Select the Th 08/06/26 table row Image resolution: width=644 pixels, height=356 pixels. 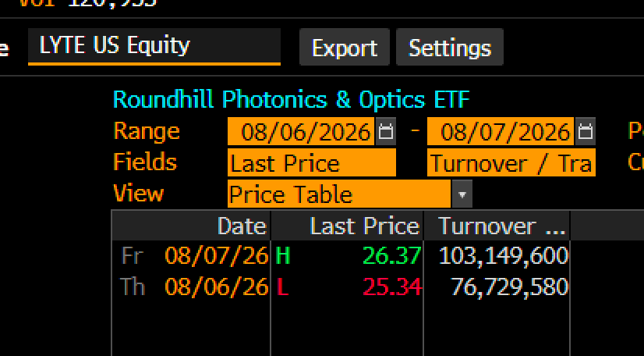341,287
